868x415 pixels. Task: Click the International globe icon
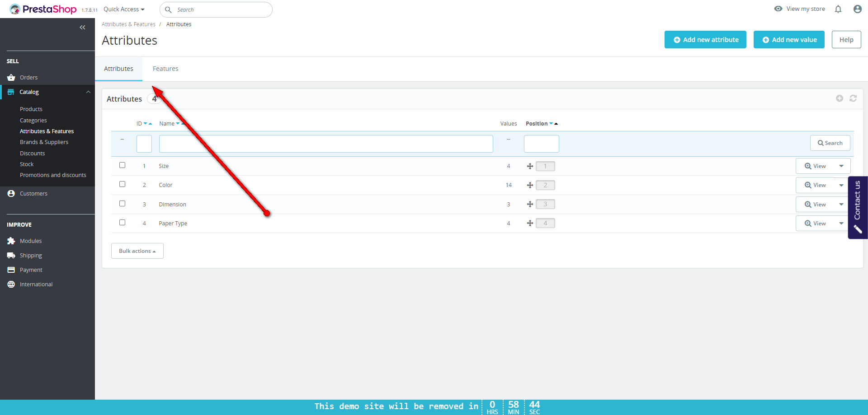pyautogui.click(x=11, y=284)
